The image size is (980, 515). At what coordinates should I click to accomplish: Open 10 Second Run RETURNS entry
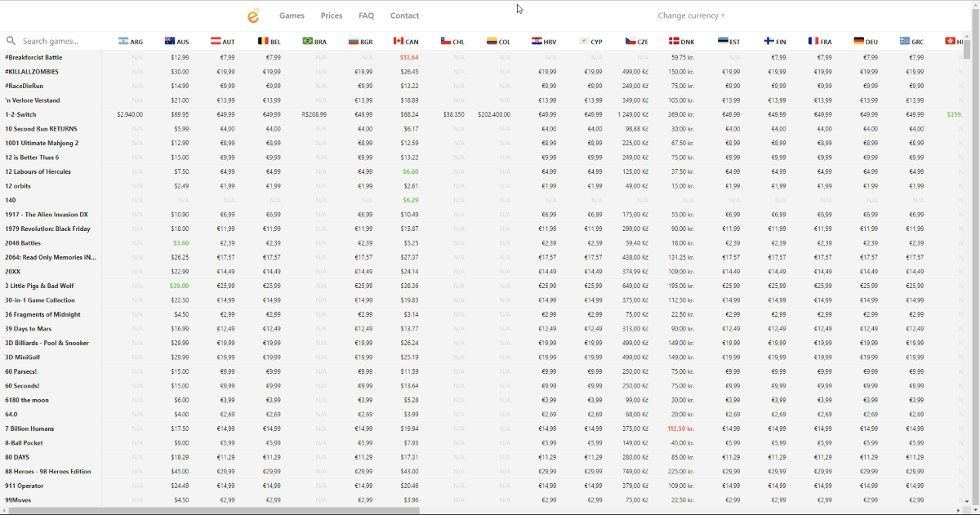(42, 129)
